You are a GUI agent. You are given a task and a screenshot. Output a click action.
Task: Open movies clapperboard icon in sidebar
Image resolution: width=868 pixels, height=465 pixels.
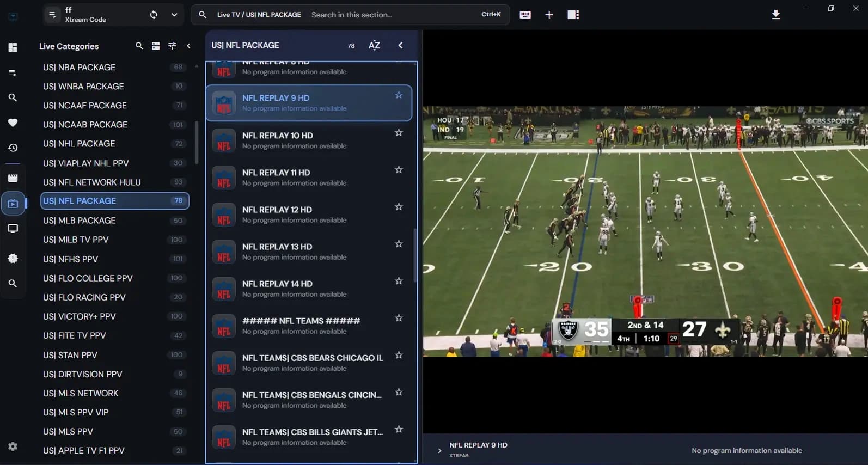click(x=13, y=178)
